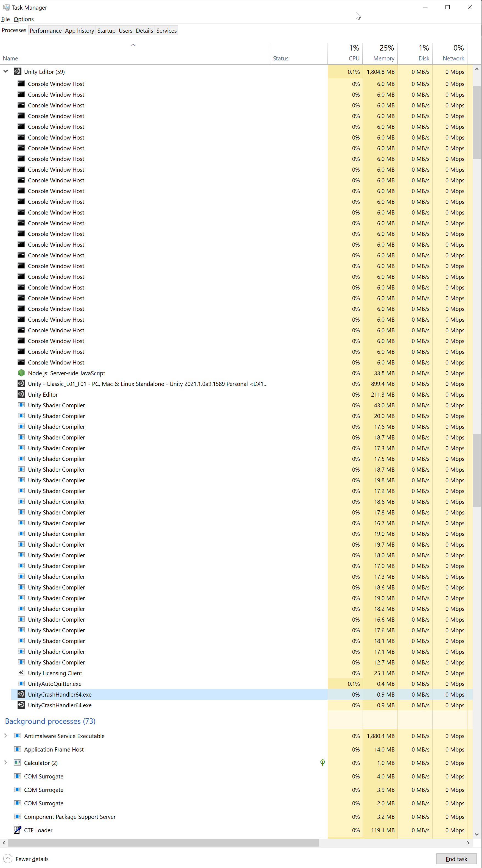Click the Calculator app icon
Image resolution: width=482 pixels, height=868 pixels.
tap(17, 763)
